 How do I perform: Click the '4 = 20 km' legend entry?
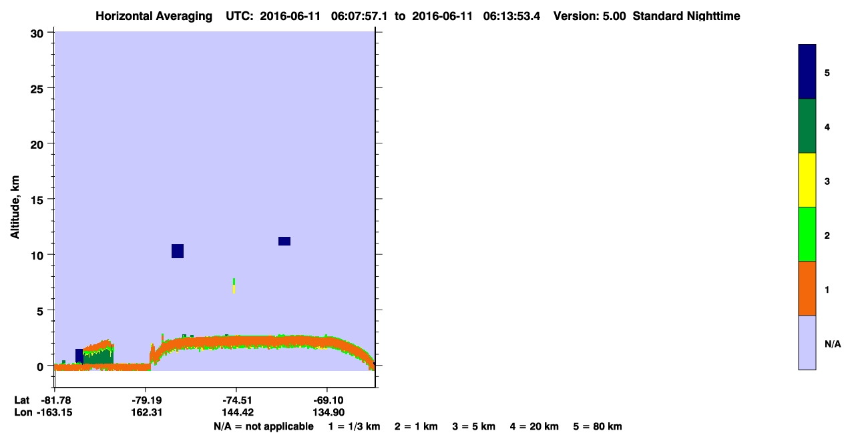click(535, 426)
